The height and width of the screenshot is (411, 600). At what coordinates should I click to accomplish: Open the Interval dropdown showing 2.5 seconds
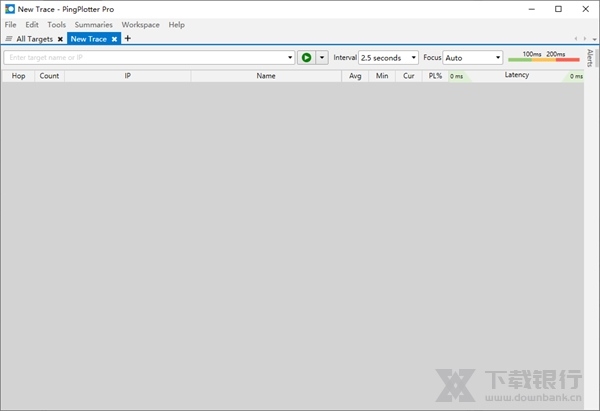point(388,58)
